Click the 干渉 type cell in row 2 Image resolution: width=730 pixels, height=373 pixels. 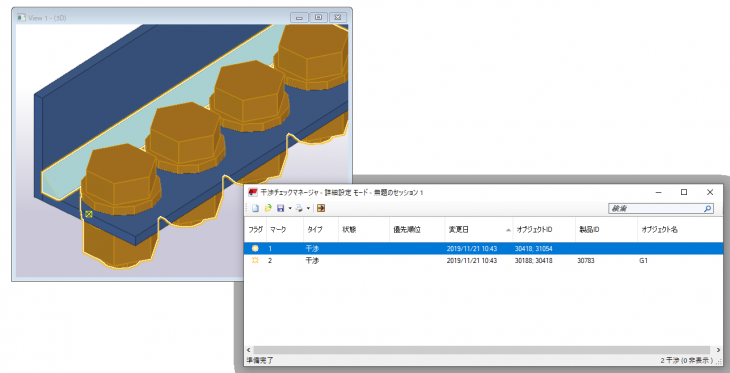312,261
